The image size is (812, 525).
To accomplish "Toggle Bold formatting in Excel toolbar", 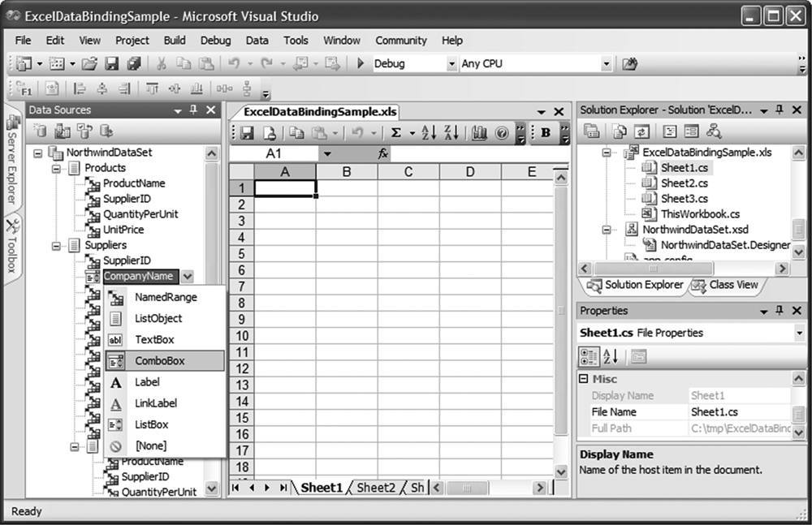I will tap(546, 132).
